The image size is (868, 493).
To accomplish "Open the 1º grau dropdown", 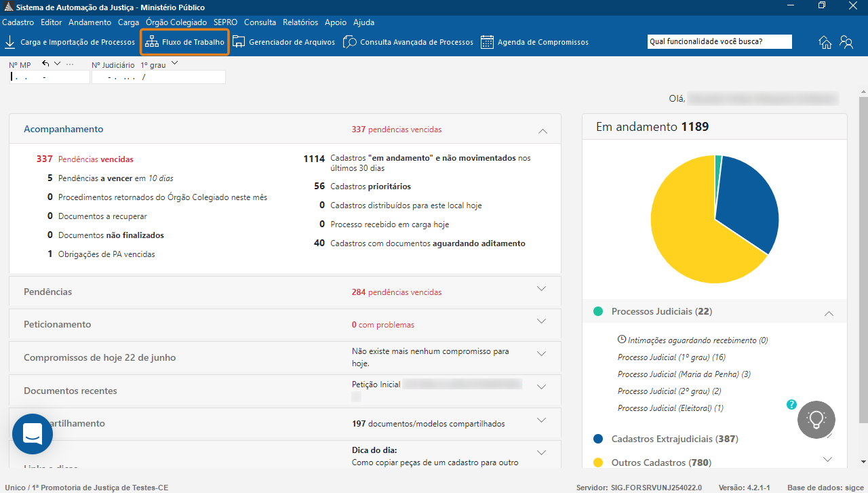I will pyautogui.click(x=174, y=64).
